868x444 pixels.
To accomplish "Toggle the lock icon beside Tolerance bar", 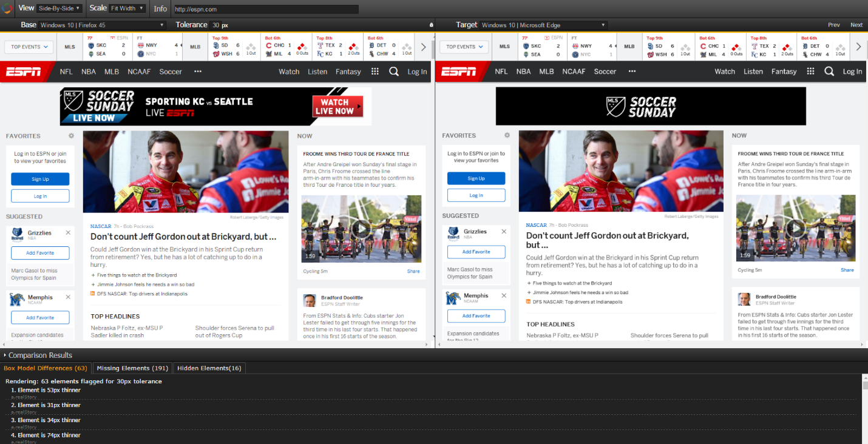I will point(431,25).
